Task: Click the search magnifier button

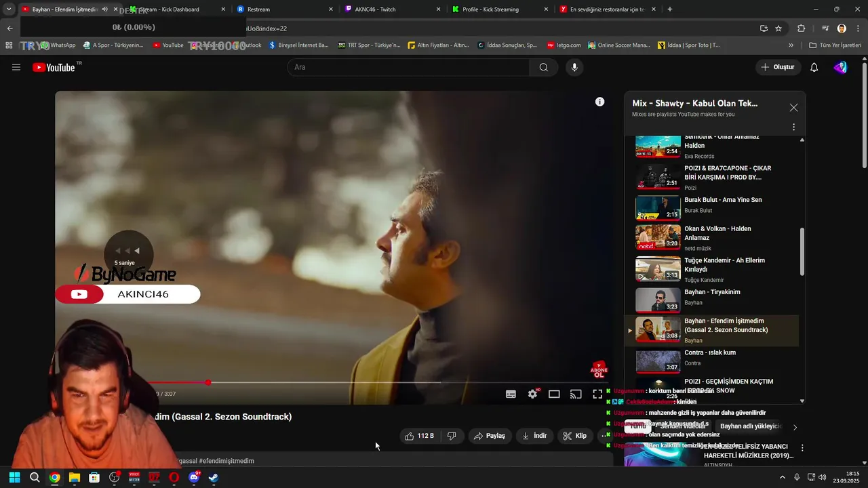Action: click(x=543, y=67)
